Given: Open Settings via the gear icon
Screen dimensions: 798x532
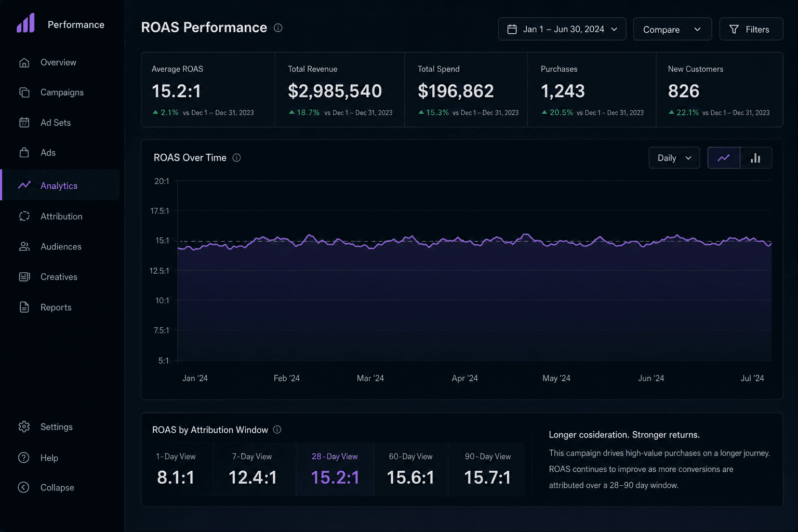Looking at the screenshot, I should pyautogui.click(x=24, y=427).
